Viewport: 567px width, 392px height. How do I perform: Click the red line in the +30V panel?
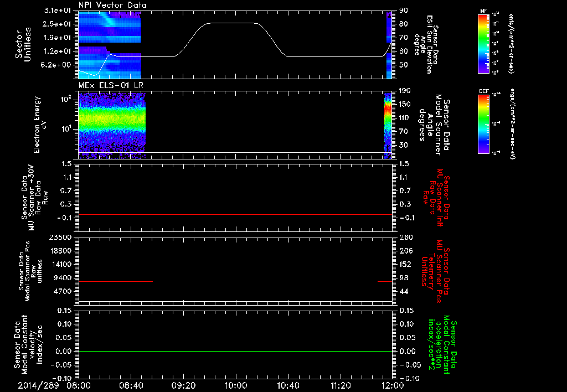point(235,214)
